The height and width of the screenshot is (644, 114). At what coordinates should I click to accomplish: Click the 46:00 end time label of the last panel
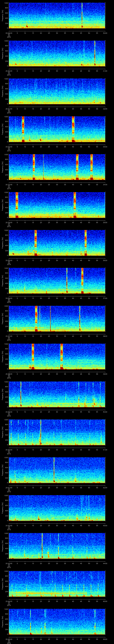point(105,639)
